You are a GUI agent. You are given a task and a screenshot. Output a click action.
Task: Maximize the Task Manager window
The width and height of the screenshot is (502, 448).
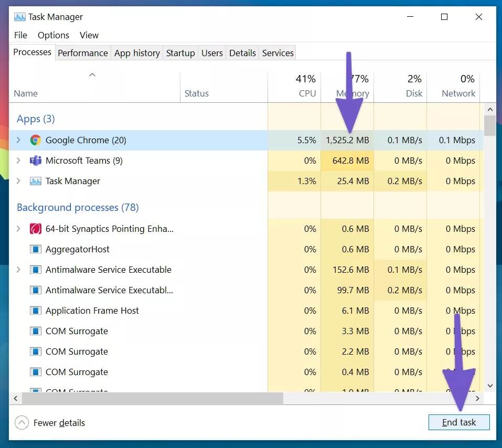point(444,17)
